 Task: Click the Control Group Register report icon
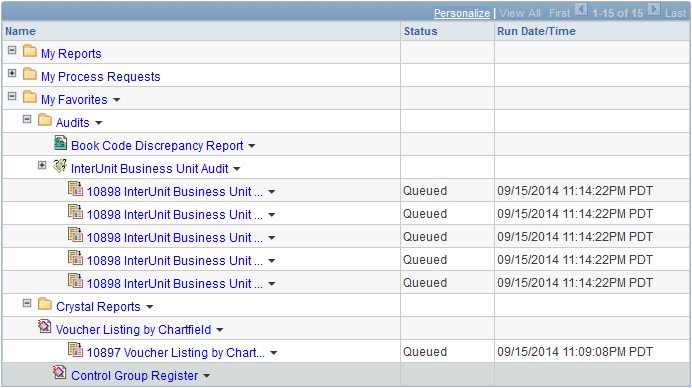pyautogui.click(x=60, y=373)
